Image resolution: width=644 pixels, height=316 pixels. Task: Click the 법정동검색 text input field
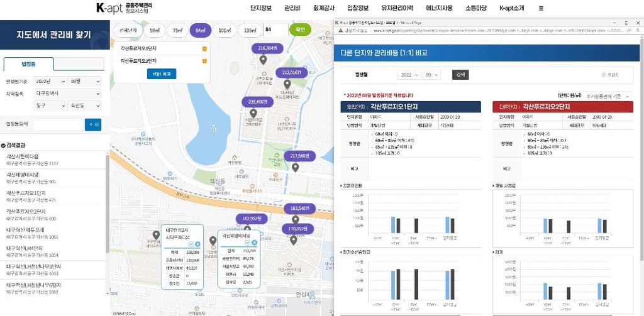(x=58, y=124)
